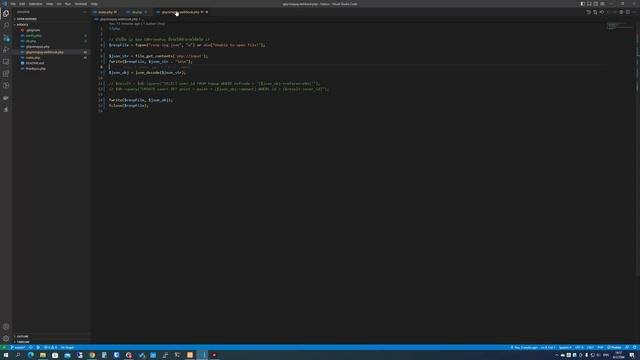Expand the Open Editors section
640x360 pixels.
coord(27,19)
